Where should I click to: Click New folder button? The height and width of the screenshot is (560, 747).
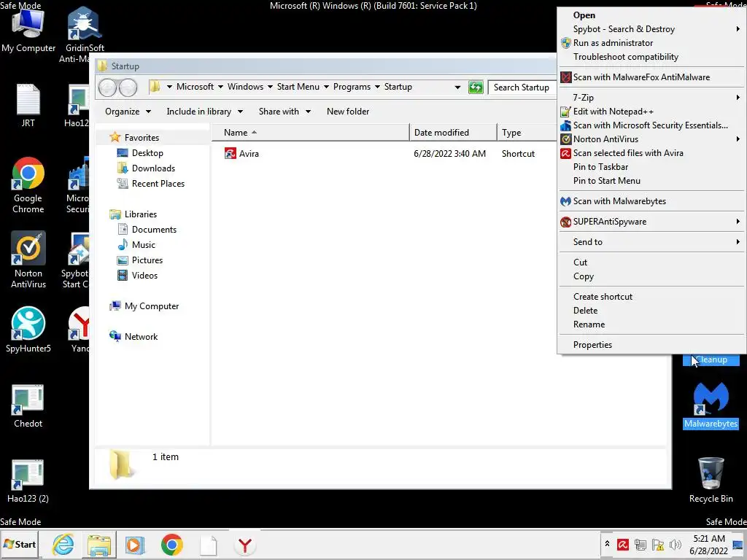[348, 112]
